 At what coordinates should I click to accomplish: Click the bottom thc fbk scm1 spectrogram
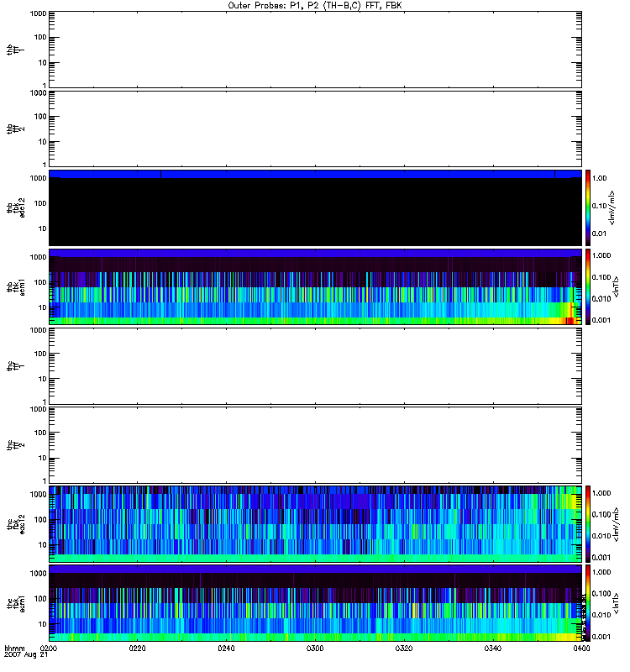click(315, 601)
